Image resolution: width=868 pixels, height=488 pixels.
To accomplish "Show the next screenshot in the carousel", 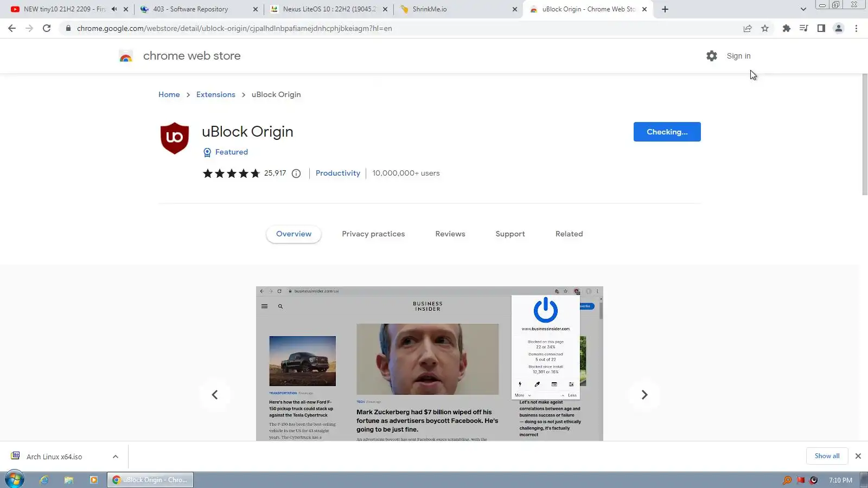I will (644, 395).
